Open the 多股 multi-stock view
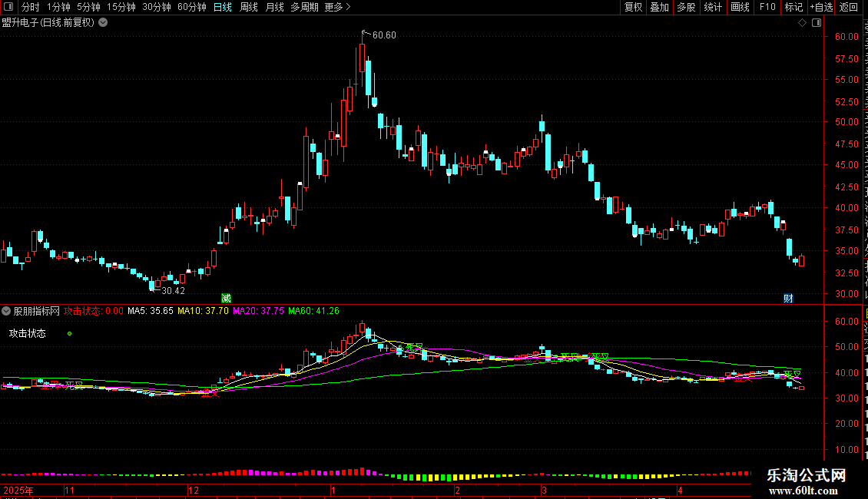The image size is (868, 499). [x=686, y=7]
